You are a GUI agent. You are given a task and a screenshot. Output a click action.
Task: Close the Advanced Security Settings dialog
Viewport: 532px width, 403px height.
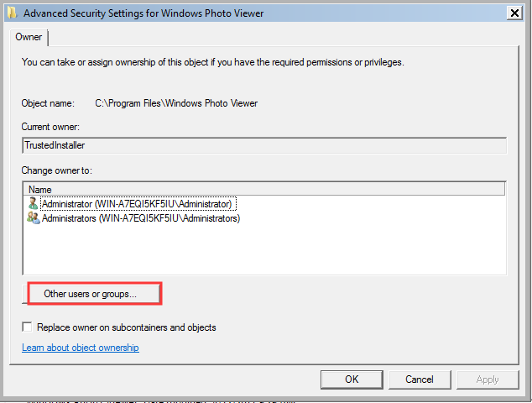[x=514, y=13]
